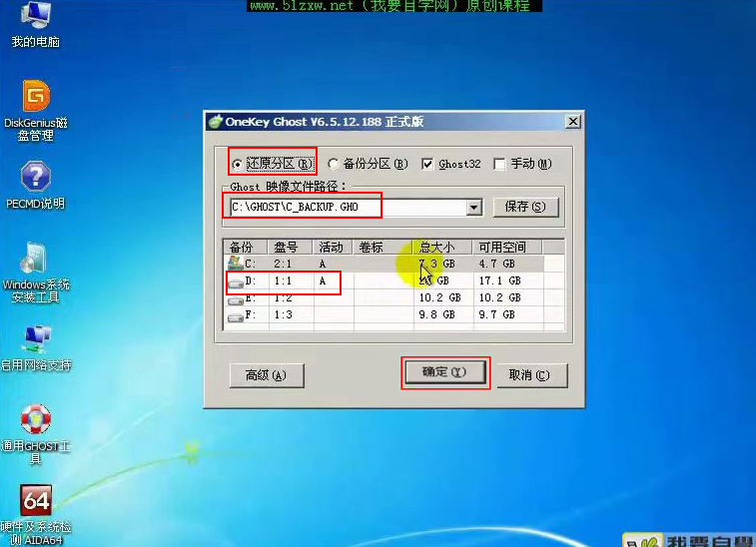Select the D: drive icon in list
Image resolution: width=756 pixels, height=547 pixels.
(x=236, y=283)
